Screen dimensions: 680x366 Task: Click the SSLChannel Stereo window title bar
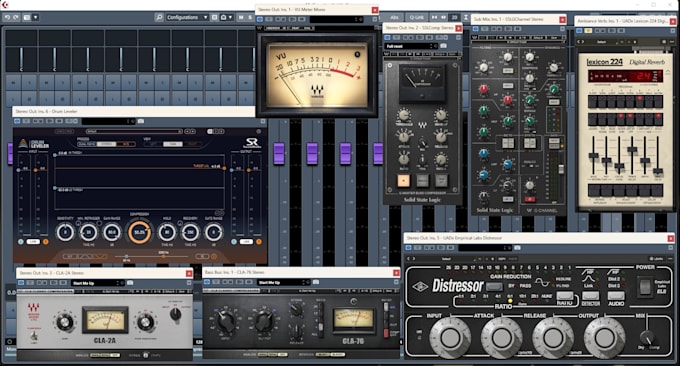point(519,20)
